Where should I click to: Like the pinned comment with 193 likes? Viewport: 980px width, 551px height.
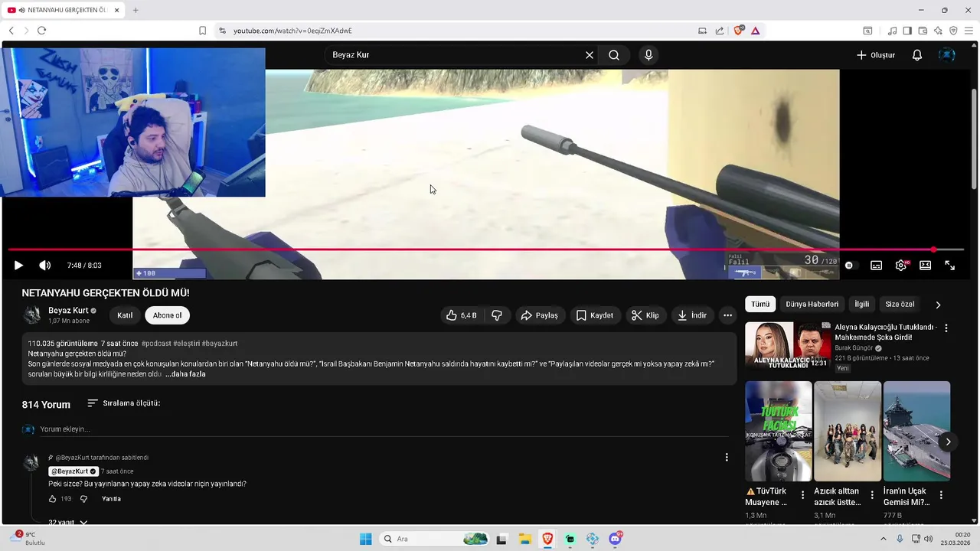pos(53,499)
